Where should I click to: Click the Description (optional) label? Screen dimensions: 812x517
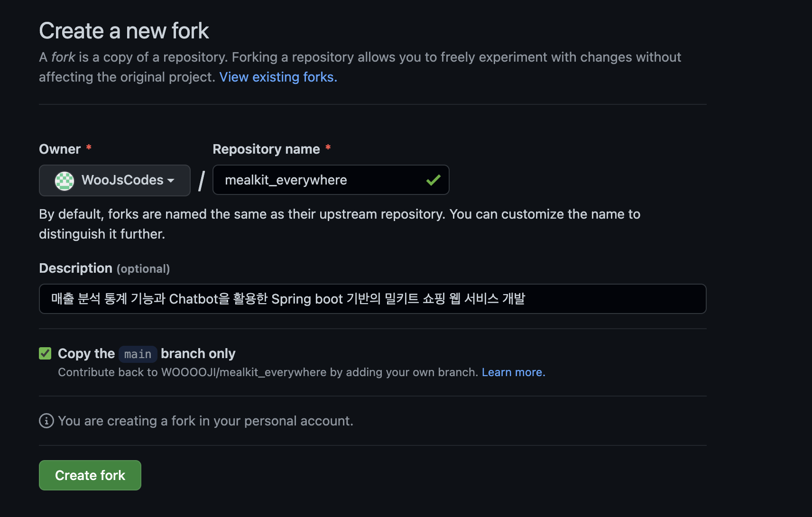[104, 268]
